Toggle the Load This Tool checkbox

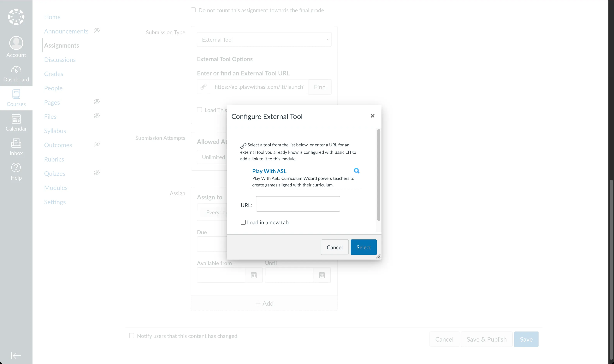coord(199,110)
